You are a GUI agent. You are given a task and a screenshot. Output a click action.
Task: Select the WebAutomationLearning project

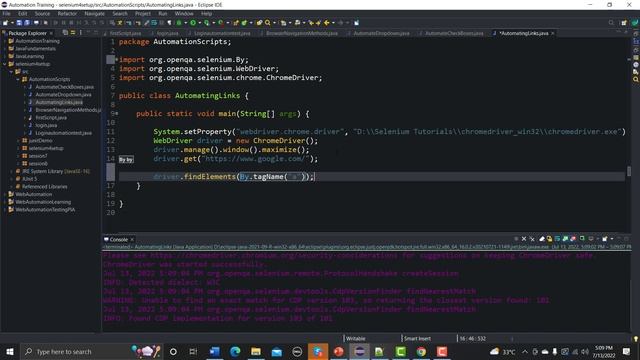[43, 202]
